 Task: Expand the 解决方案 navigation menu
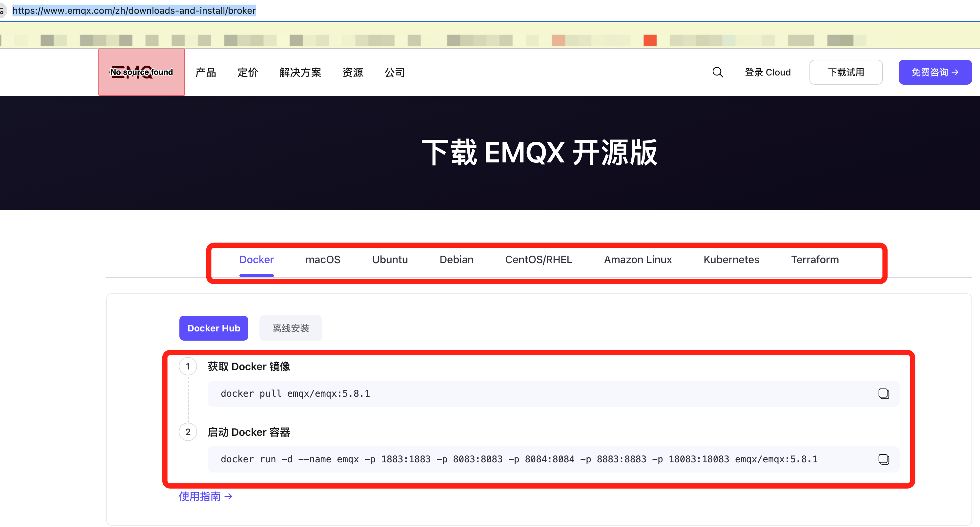click(300, 72)
